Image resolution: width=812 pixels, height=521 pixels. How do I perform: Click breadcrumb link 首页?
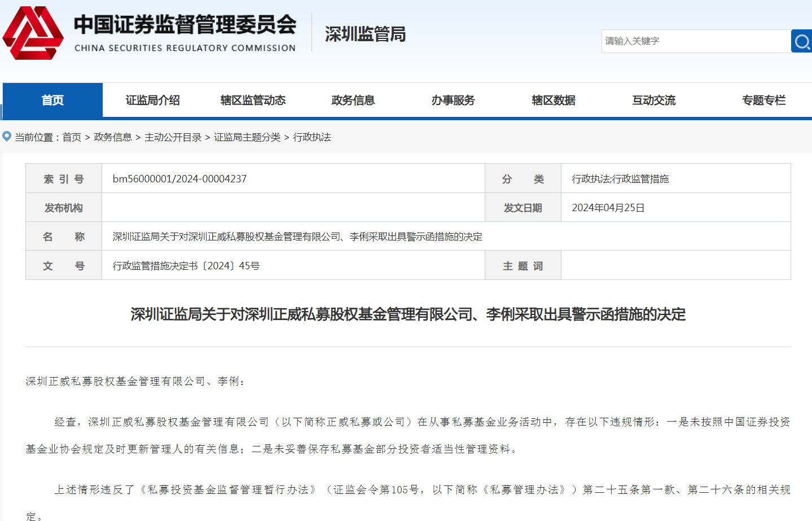72,137
